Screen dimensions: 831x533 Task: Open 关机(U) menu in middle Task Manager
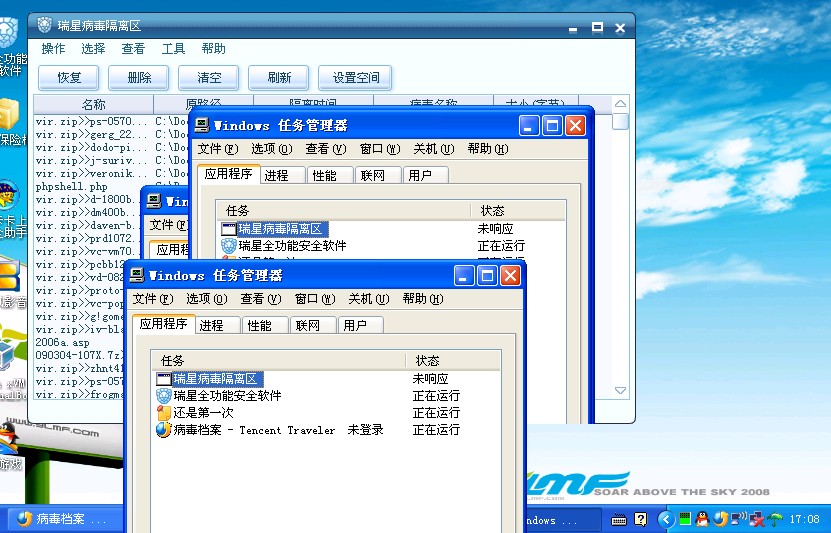434,149
